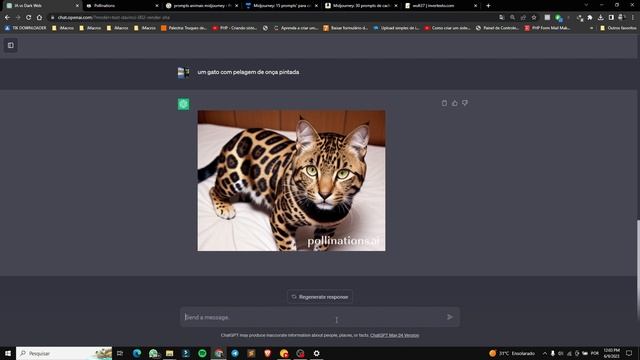The image size is (640, 360).
Task: Open the Chrome tab search dropdown arrow
Action: click(x=586, y=5)
